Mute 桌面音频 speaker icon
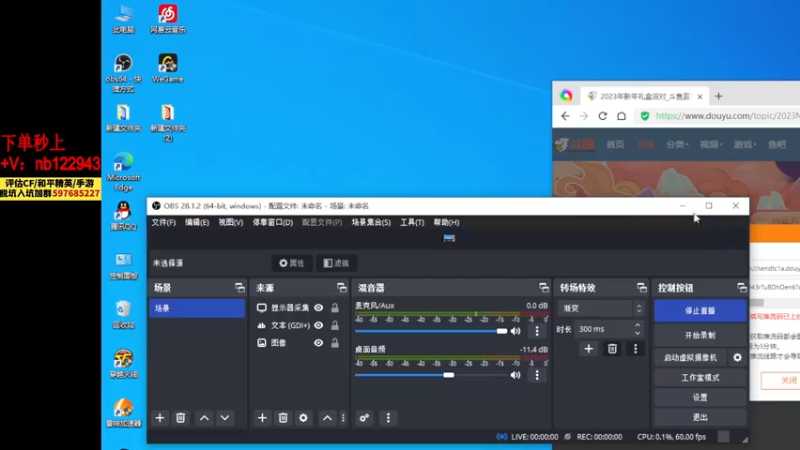The width and height of the screenshot is (800, 450). [x=516, y=375]
